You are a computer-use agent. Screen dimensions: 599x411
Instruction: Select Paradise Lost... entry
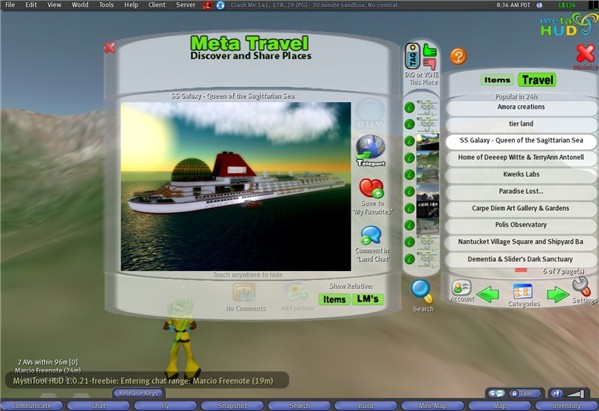521,191
